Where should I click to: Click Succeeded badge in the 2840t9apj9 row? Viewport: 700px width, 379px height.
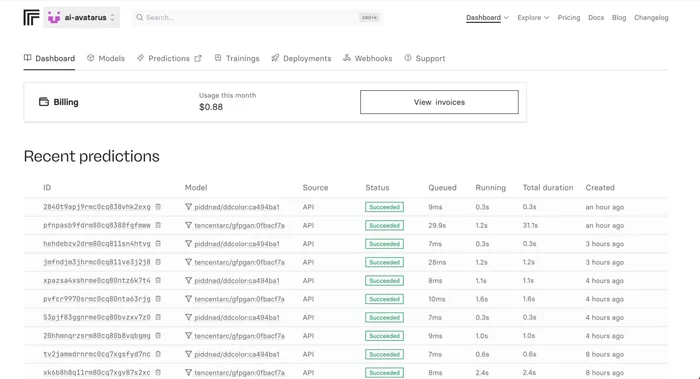(x=384, y=207)
